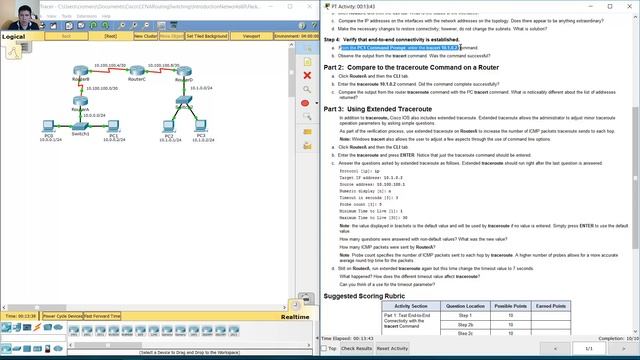Click the Paste icon in main toolbar
Viewport: 640px width, 360px height.
tap(81, 26)
